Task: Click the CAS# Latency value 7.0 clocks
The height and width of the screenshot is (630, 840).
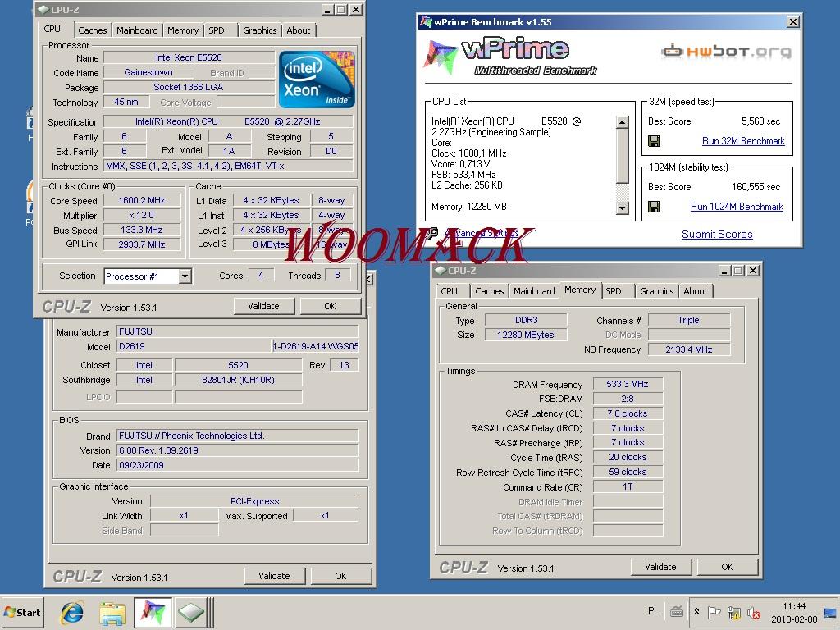Action: (x=628, y=413)
